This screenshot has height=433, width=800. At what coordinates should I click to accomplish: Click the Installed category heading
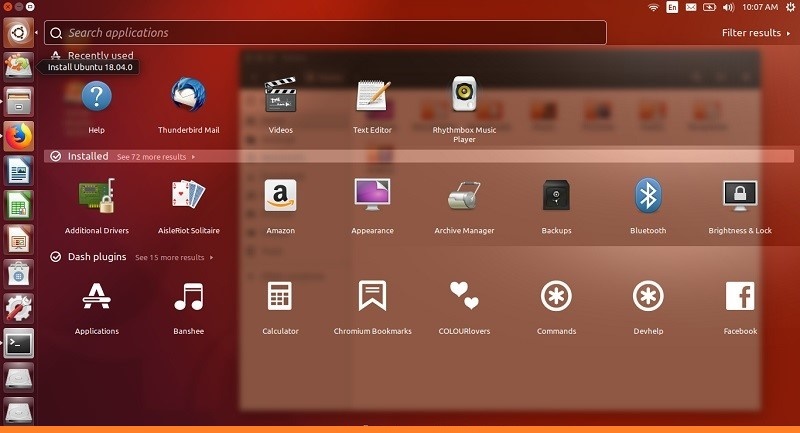[x=88, y=156]
